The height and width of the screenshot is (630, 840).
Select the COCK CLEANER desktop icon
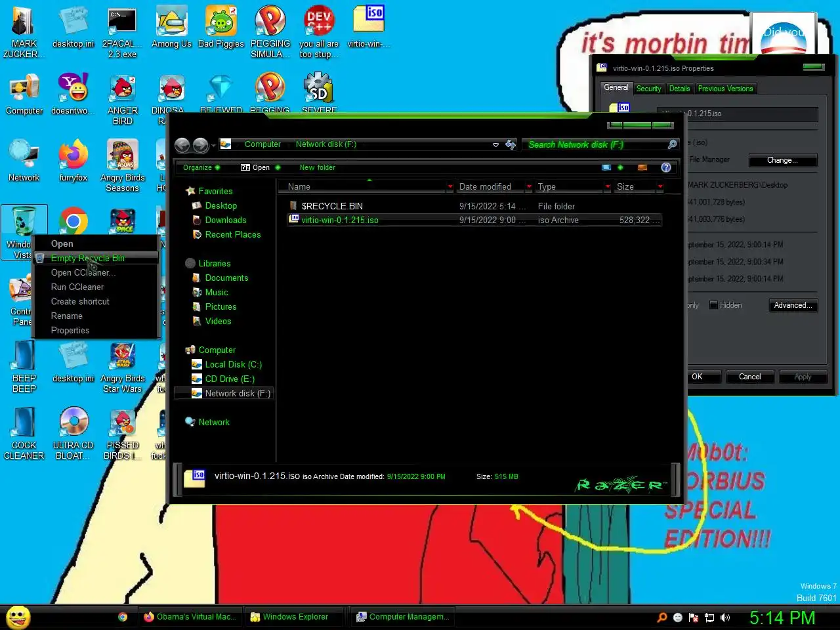(x=24, y=434)
